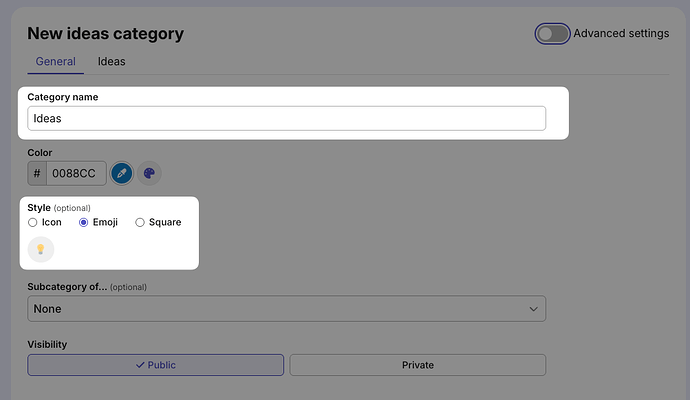The image size is (690, 400).
Task: Click the Category name input field
Action: click(286, 118)
